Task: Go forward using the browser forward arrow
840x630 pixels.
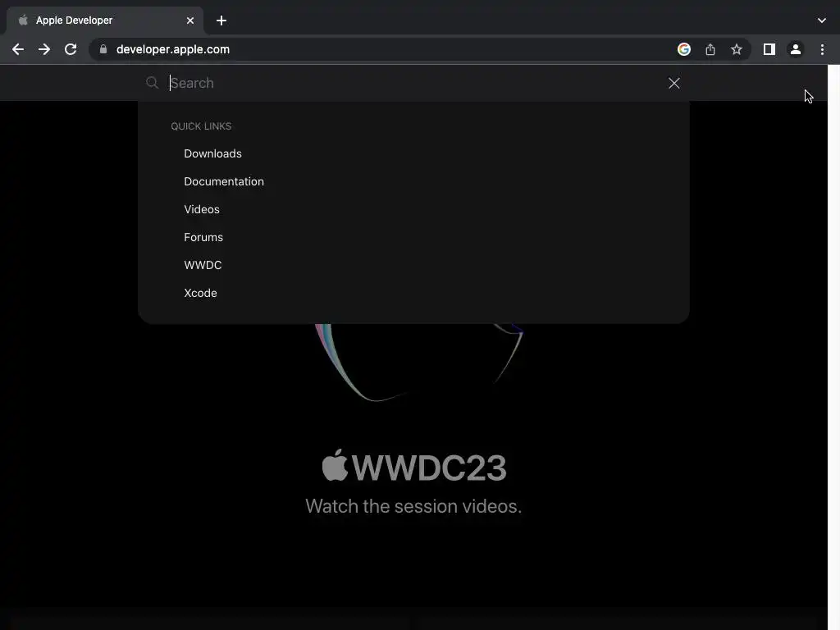Action: pyautogui.click(x=44, y=49)
